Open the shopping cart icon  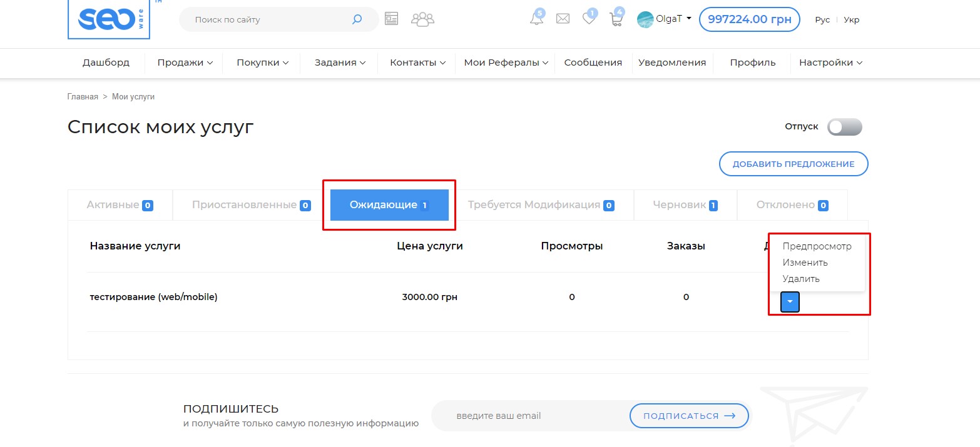[x=616, y=19]
